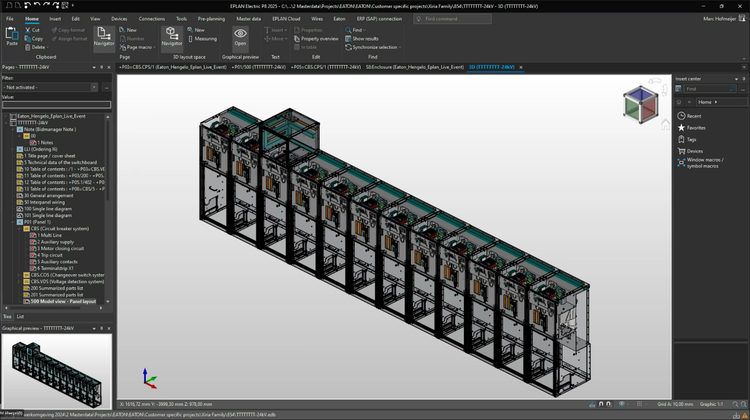The height and width of the screenshot is (420, 750).
Task: Open Recent items in Insert center
Action: [693, 115]
